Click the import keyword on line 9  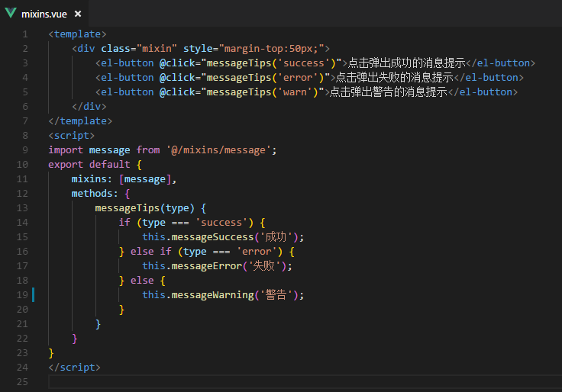[x=66, y=150]
